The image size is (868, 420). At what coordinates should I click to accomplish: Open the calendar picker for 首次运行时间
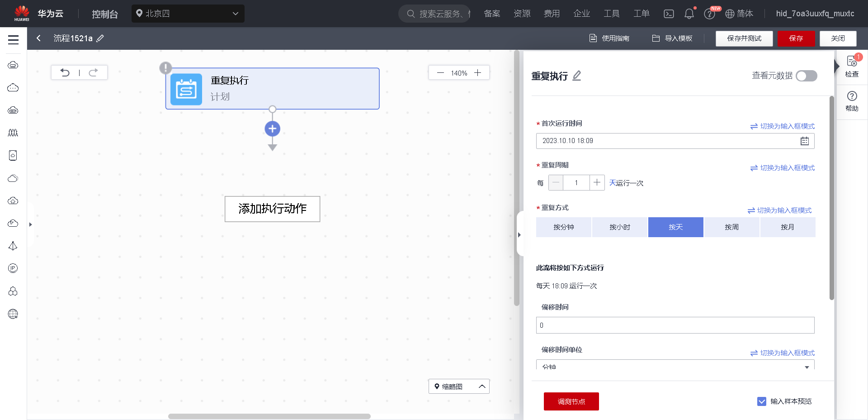(x=805, y=141)
